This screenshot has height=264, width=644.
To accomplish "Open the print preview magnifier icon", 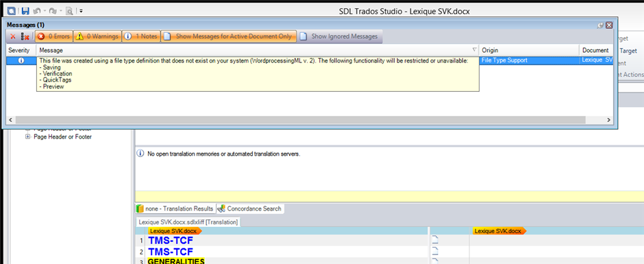I will coord(70,11).
